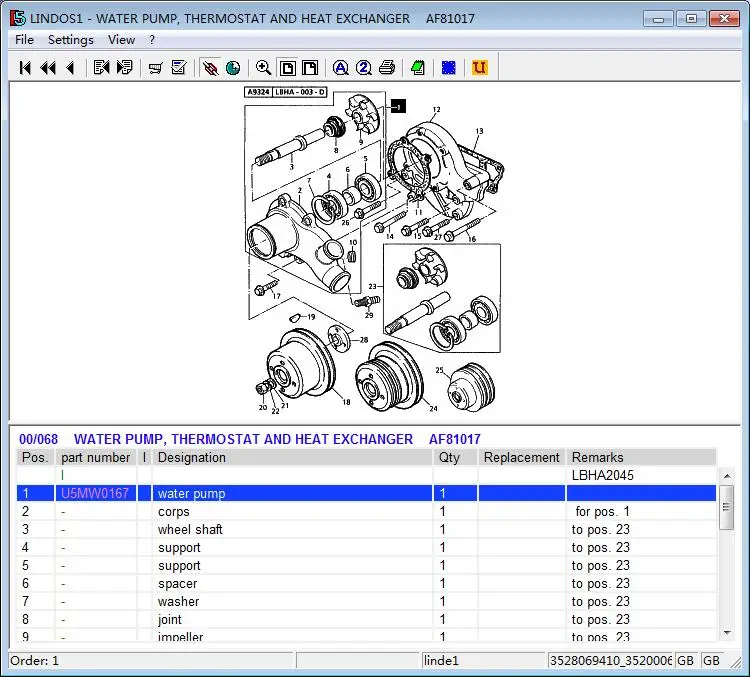
Task: Click callout number 18 by the pulley
Action: 346,402
